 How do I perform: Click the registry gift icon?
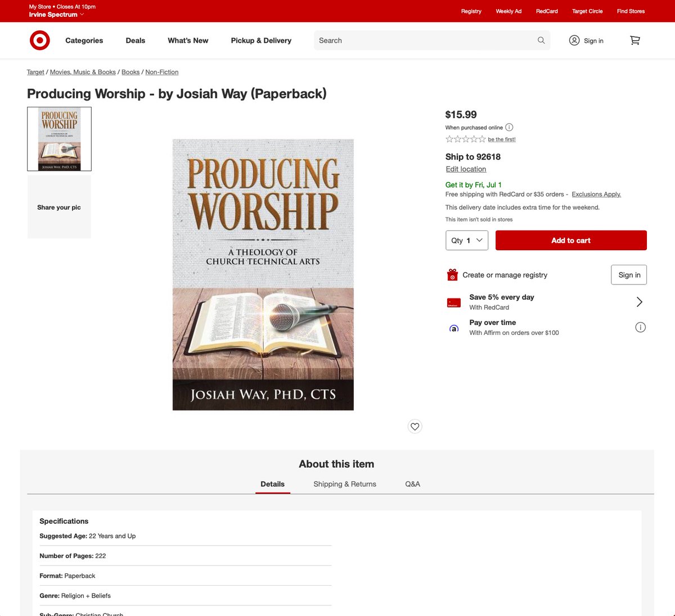coord(452,275)
